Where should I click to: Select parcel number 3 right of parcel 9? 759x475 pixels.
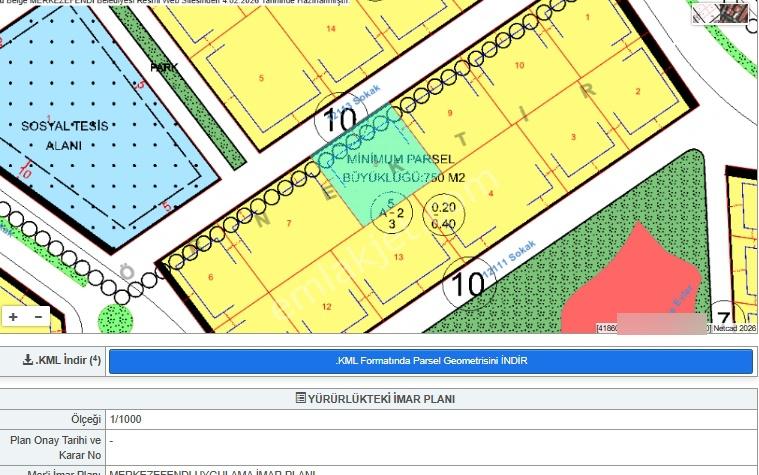[x=573, y=137]
